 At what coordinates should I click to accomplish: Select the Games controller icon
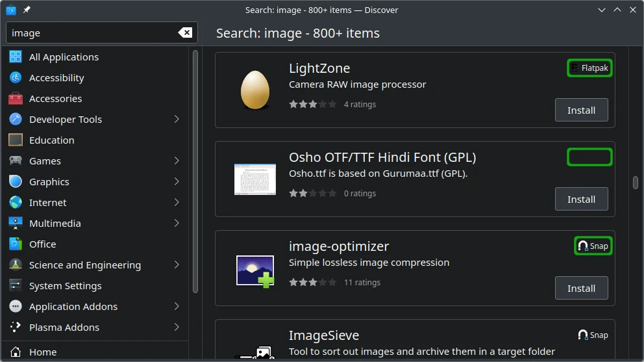[x=16, y=161]
